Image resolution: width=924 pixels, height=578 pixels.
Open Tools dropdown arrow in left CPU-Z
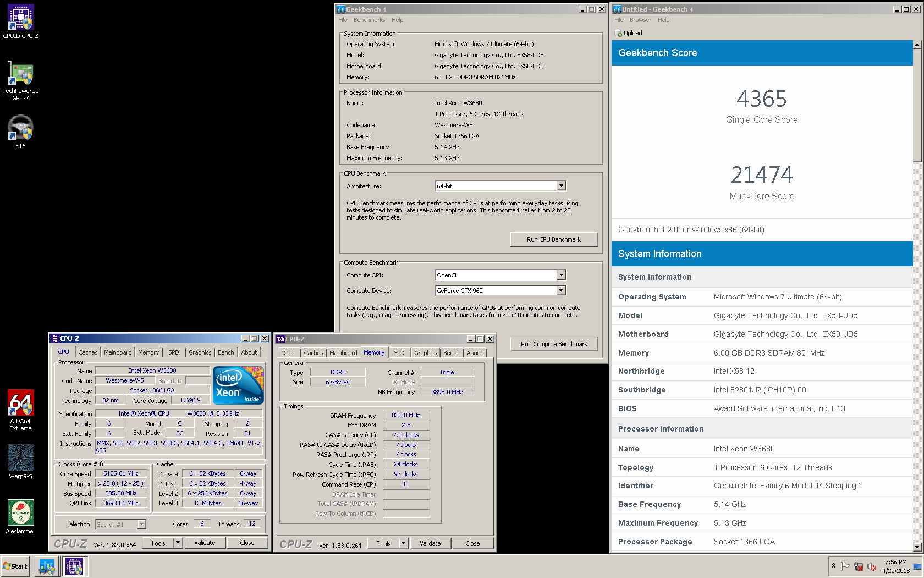point(178,543)
